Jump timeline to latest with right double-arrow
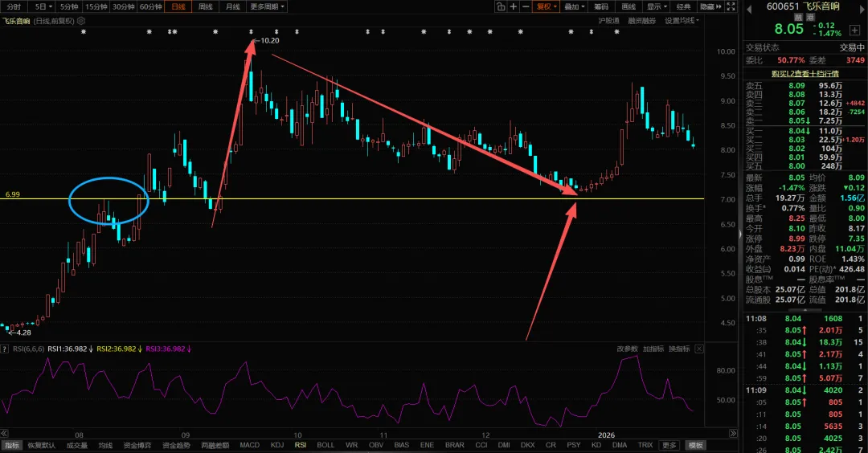 (x=734, y=434)
